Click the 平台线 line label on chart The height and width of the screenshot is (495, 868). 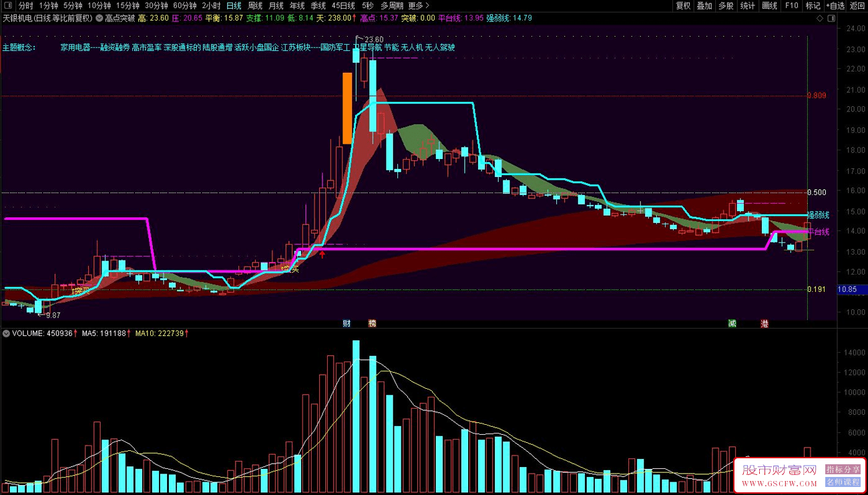[819, 232]
